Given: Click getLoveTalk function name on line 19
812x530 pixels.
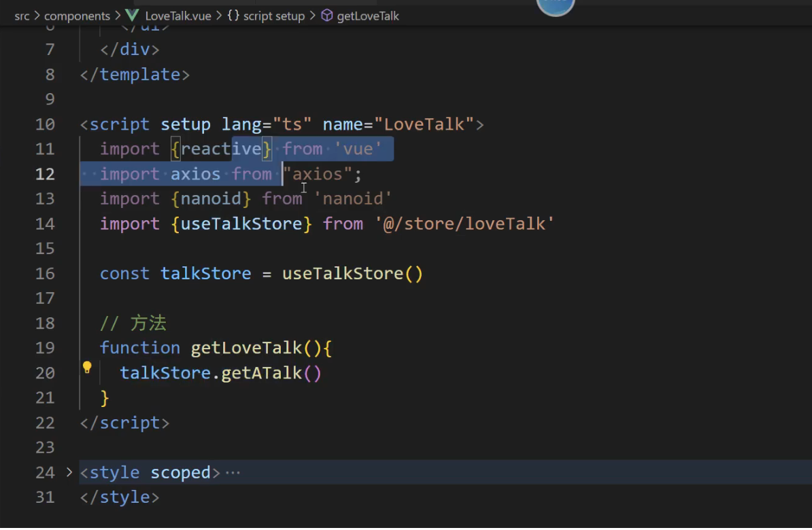Looking at the screenshot, I should (x=246, y=348).
